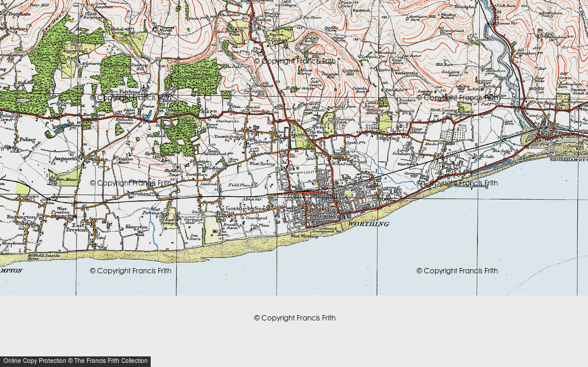Viewport: 588px width, 367px height.
Task: Select the Sompting village name
Action: click(x=388, y=138)
